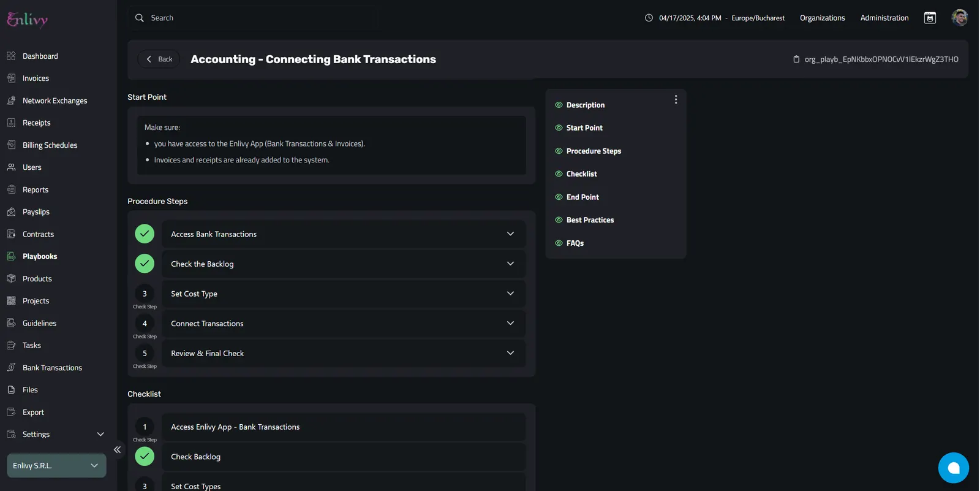Open Organizations in the top bar

click(822, 18)
